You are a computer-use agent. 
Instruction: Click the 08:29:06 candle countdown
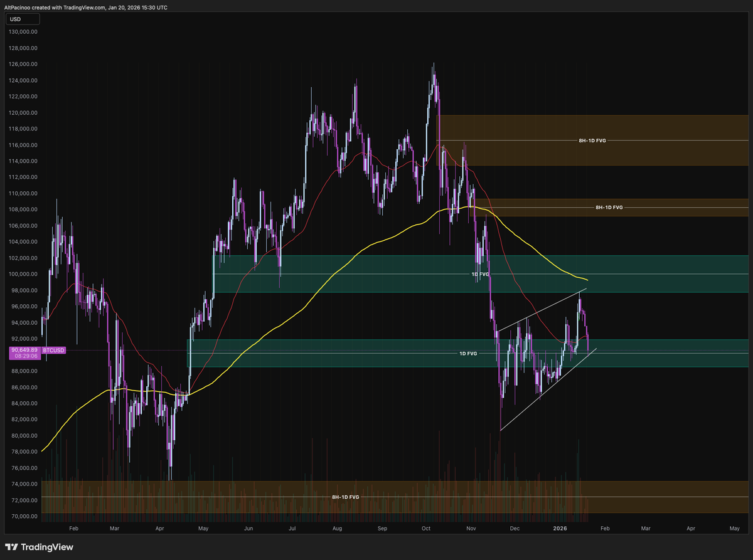[x=26, y=356]
